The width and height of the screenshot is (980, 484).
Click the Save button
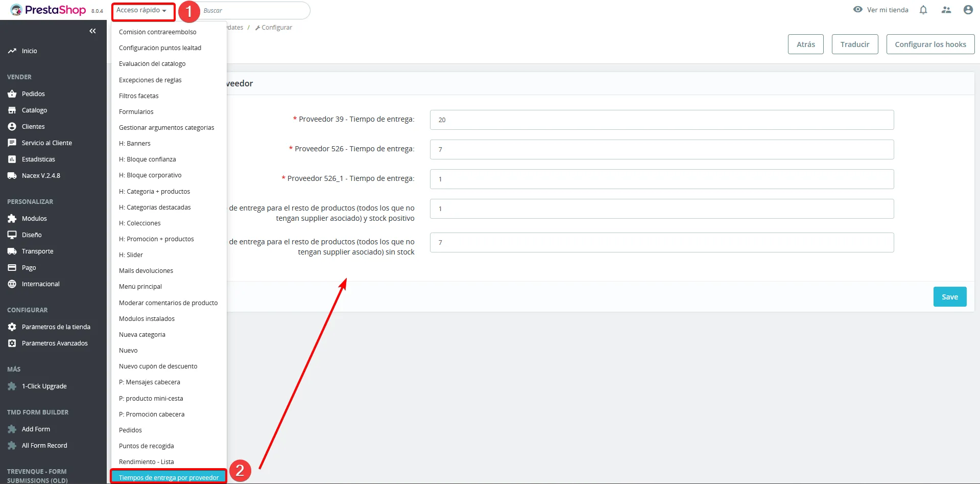point(950,297)
